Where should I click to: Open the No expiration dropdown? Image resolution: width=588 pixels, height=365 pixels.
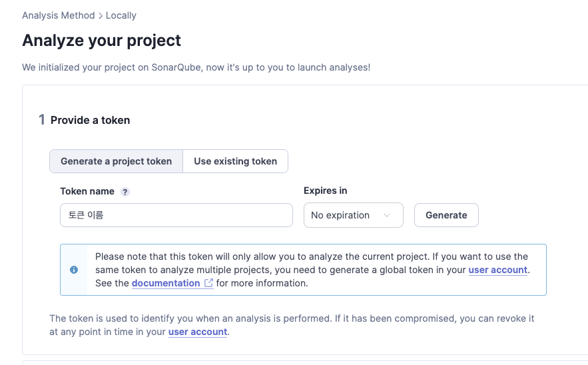(x=353, y=215)
